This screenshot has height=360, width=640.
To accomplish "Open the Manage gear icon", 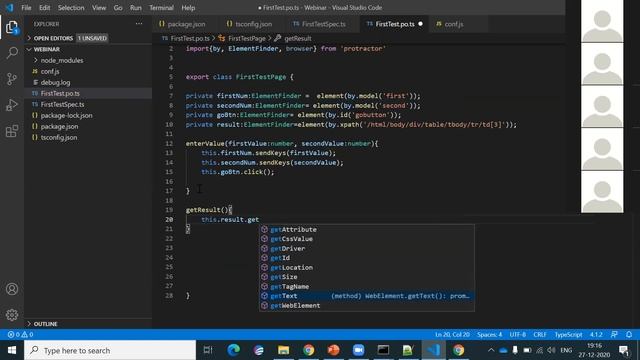I will click(x=12, y=315).
